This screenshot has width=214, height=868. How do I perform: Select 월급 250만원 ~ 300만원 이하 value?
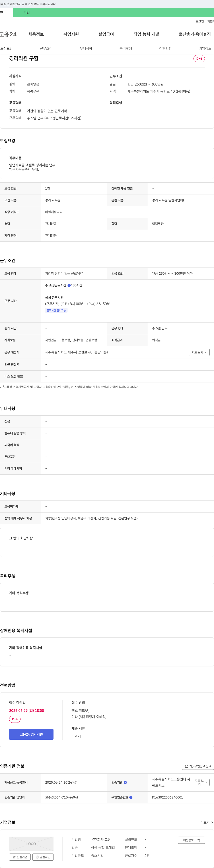pyautogui.click(x=172, y=274)
